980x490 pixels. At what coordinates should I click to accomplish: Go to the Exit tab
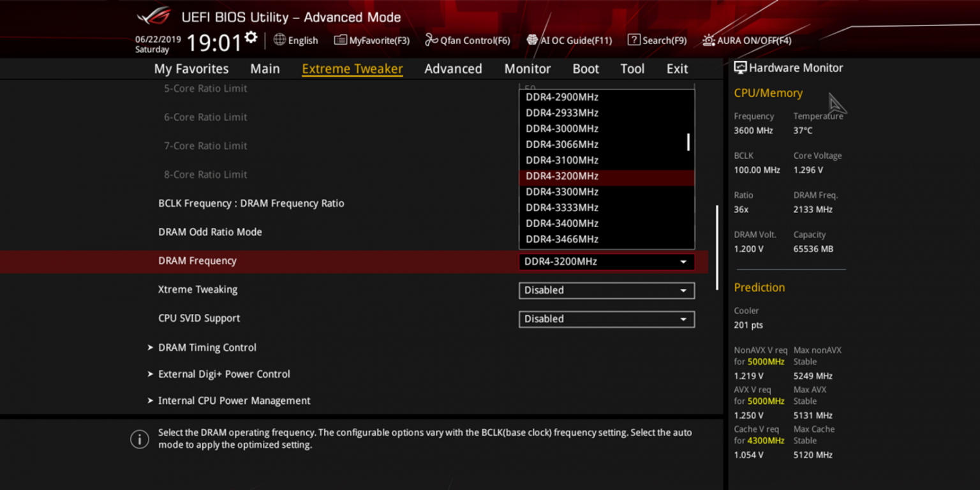click(x=677, y=69)
